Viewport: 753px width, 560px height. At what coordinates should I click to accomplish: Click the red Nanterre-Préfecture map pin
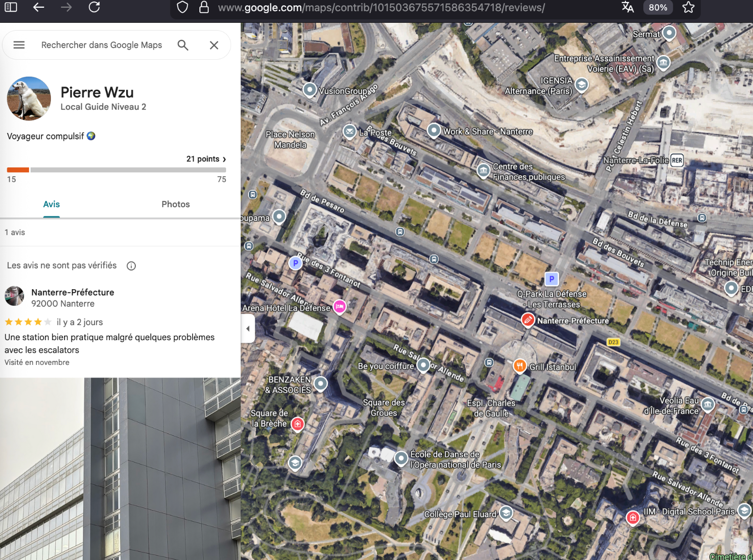pyautogui.click(x=528, y=320)
